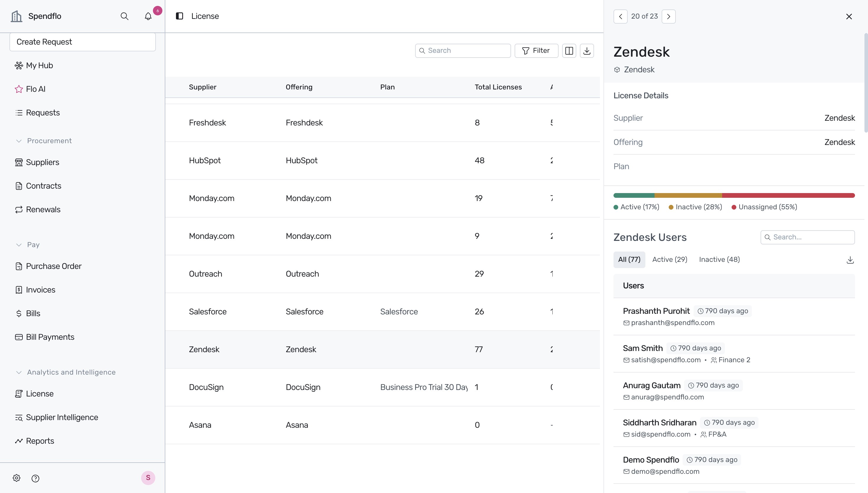Open notifications bell icon
Image resolution: width=868 pixels, height=493 pixels.
pos(148,16)
